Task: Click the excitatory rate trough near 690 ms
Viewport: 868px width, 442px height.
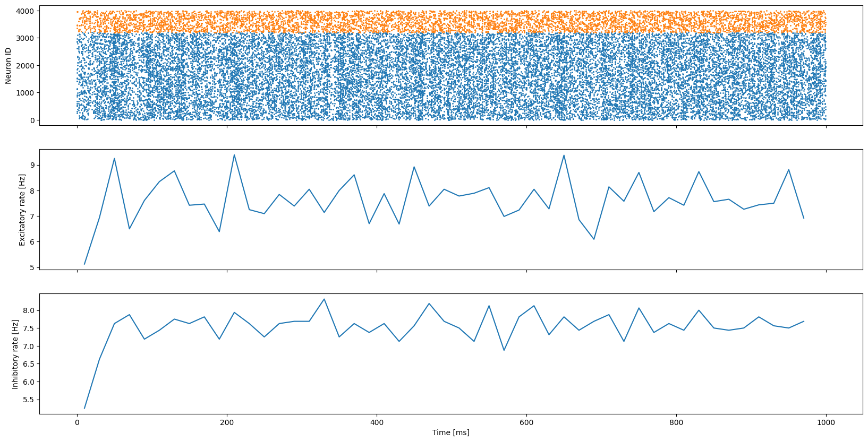Action: pyautogui.click(x=594, y=239)
